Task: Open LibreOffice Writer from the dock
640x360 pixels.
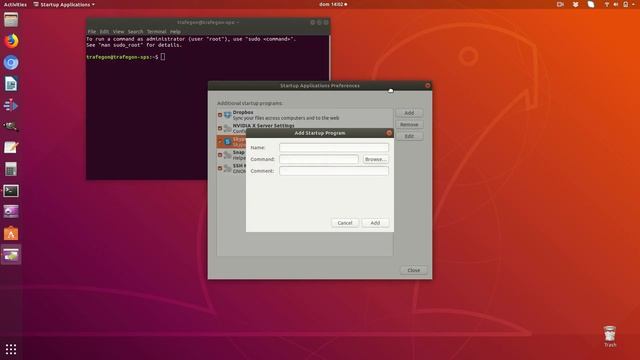Action: pyautogui.click(x=11, y=84)
